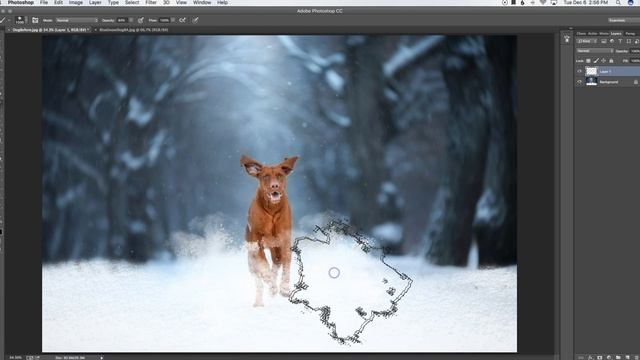Filter layers by pixel layers icon
This screenshot has width=640, height=360.
(604, 41)
